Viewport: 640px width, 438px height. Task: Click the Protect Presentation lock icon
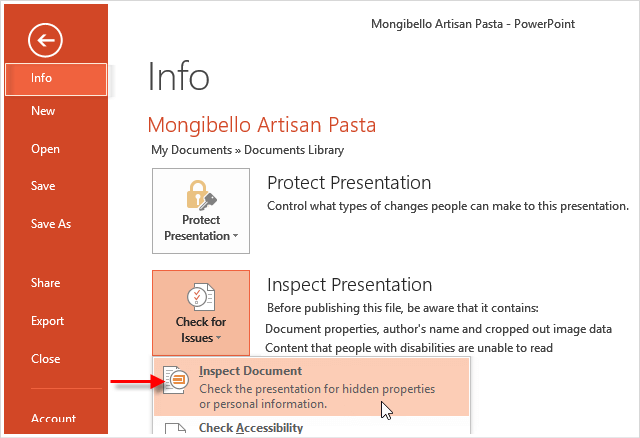(x=201, y=195)
